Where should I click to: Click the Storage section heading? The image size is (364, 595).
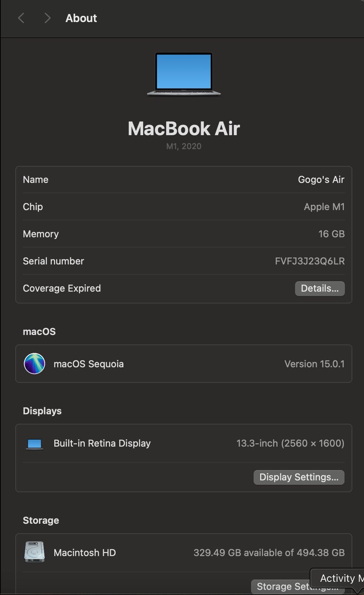(x=41, y=520)
